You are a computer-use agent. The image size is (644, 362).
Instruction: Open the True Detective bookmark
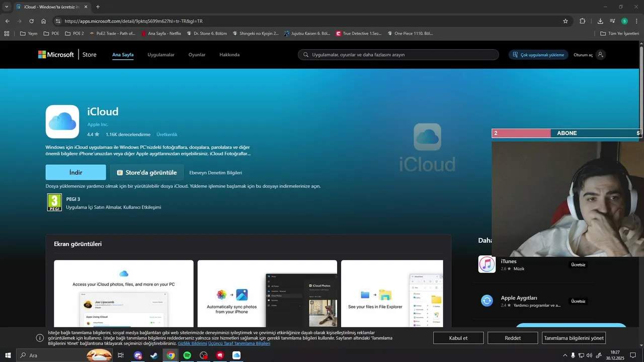coord(359,34)
